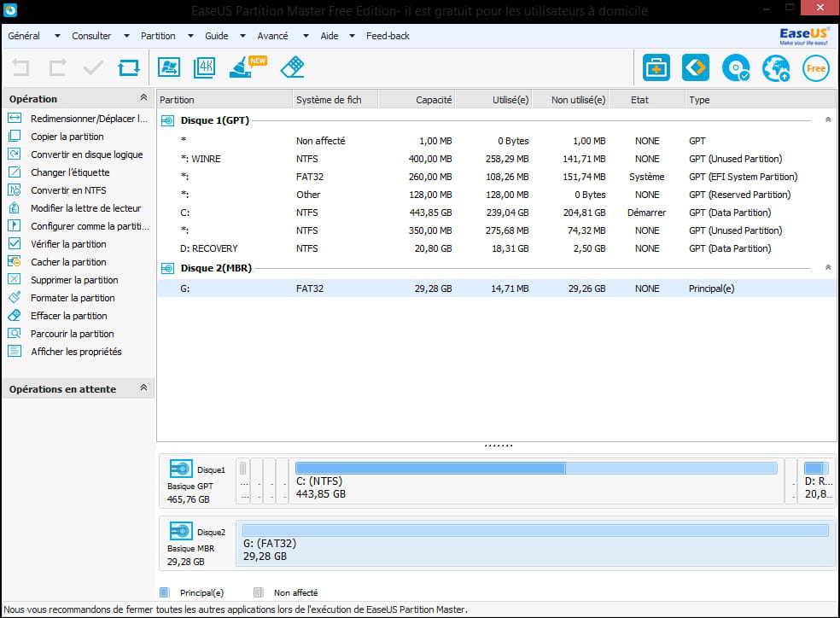Sort by the Système de fich column header

[x=335, y=100]
